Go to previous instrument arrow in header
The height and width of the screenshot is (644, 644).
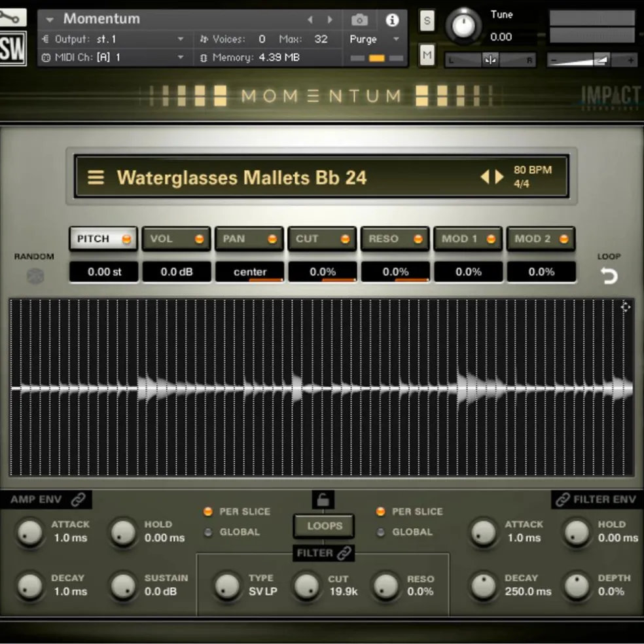click(x=310, y=19)
